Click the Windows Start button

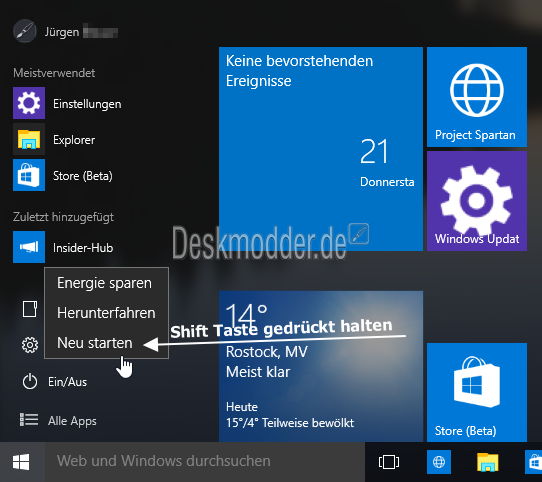click(21, 462)
